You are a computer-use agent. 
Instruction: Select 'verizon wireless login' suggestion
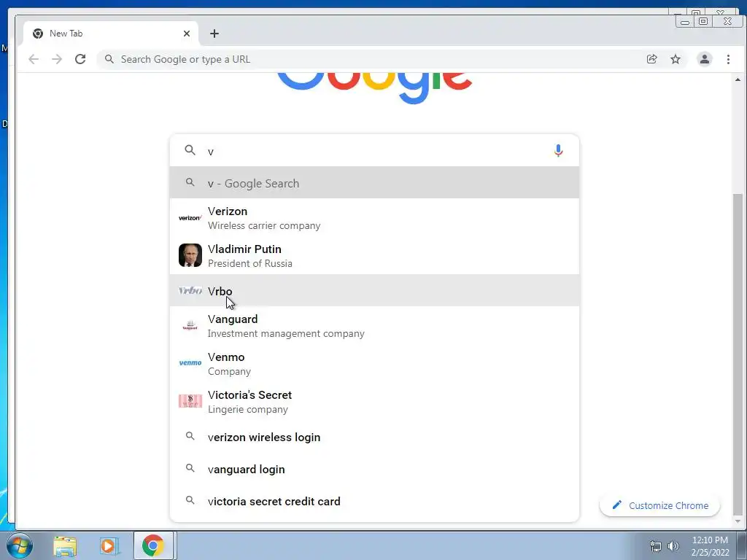(x=374, y=437)
